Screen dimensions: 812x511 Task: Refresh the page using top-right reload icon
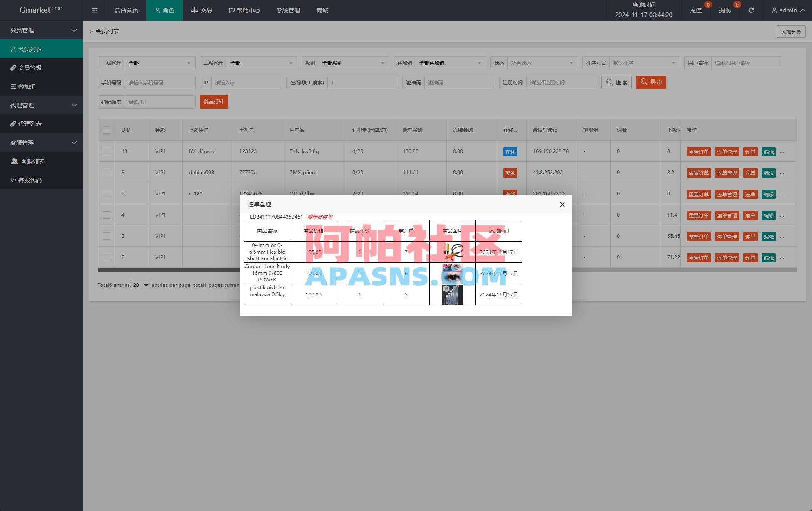click(x=751, y=10)
